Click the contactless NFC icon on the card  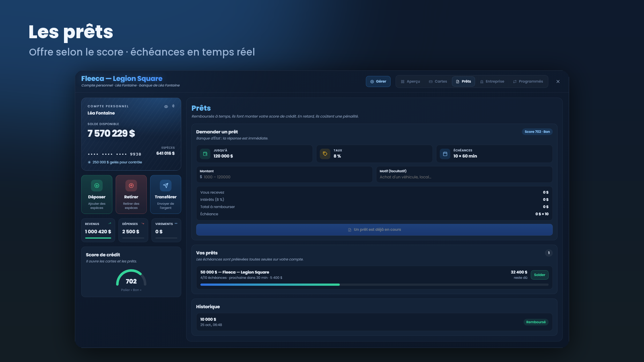(x=173, y=106)
